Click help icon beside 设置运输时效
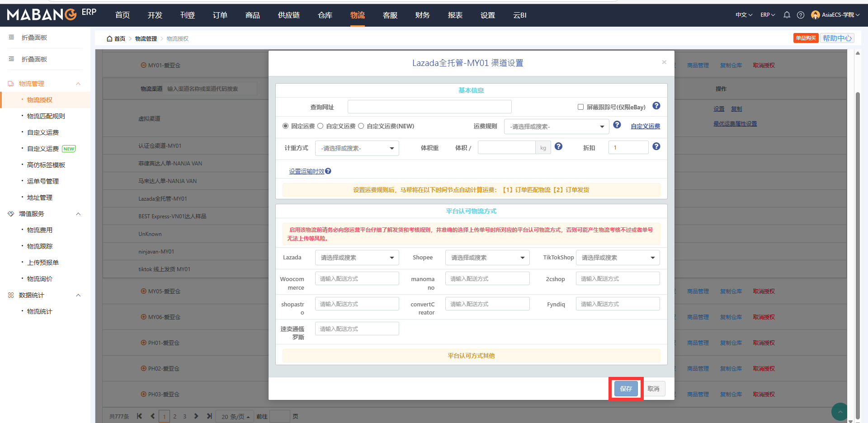The width and height of the screenshot is (868, 423). (328, 171)
